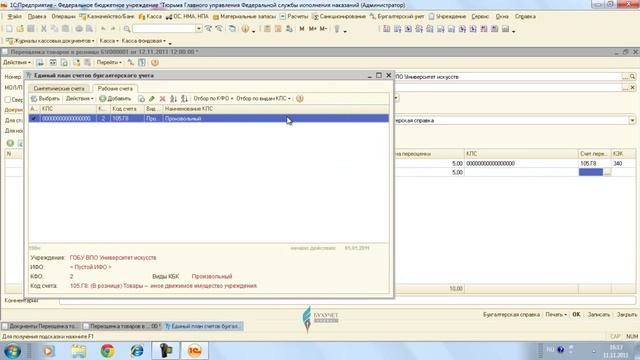Click round help icon in Переоценка document toolbar
Screen dimensions: 640x360
155,62
